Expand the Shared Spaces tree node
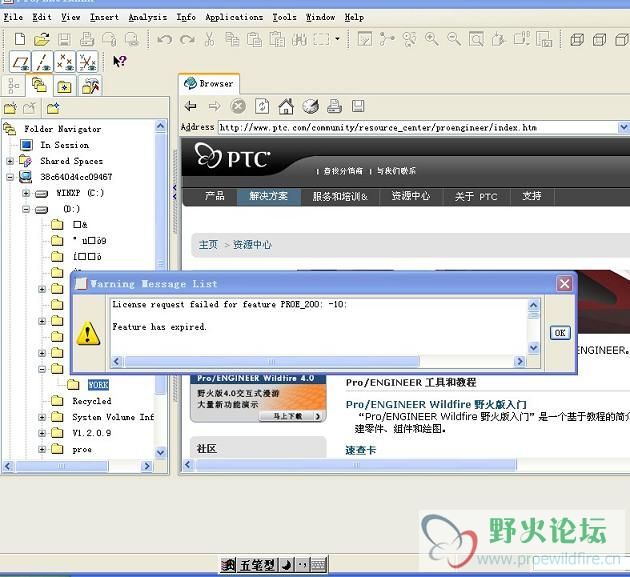 coord(10,161)
